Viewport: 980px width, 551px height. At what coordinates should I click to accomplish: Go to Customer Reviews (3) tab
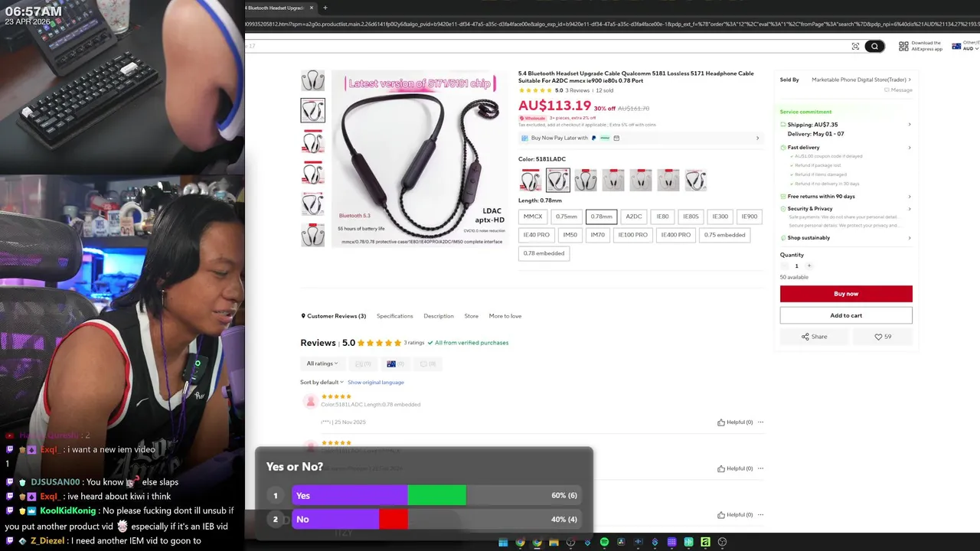click(334, 316)
